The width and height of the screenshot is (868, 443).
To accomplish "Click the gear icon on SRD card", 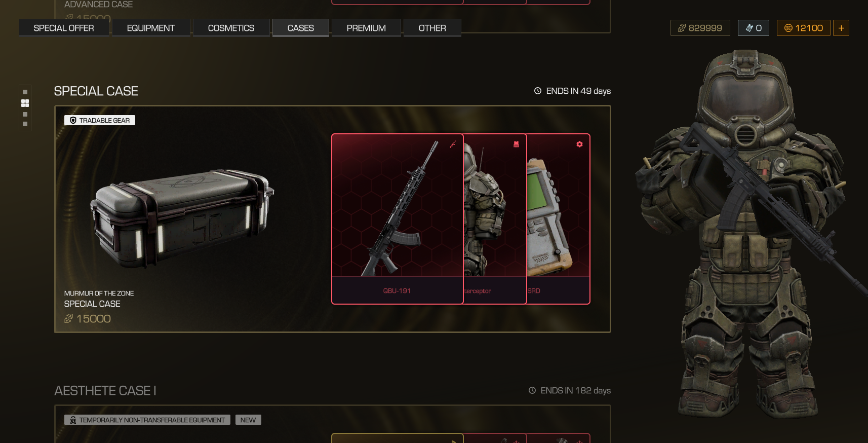I will click(579, 144).
